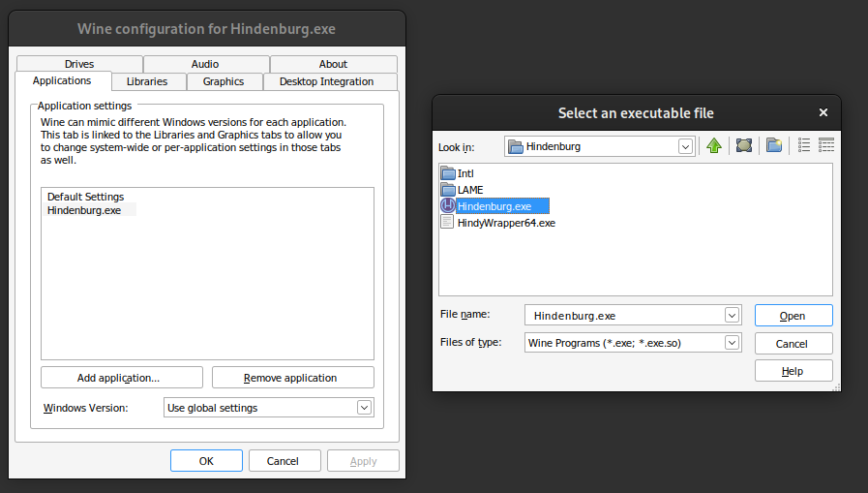Switch file dialog to list view
This screenshot has height=493, width=868.
click(804, 145)
